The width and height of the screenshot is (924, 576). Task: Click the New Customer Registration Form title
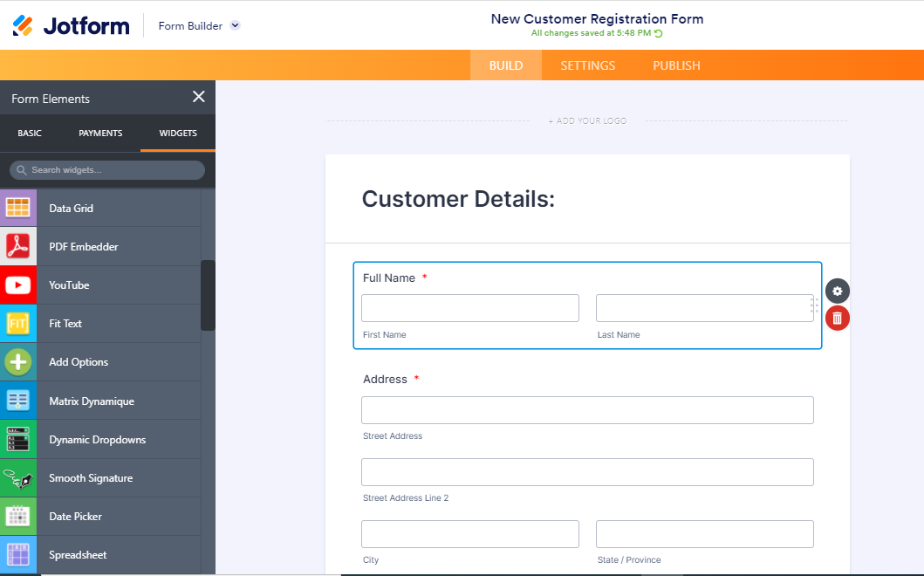597,19
